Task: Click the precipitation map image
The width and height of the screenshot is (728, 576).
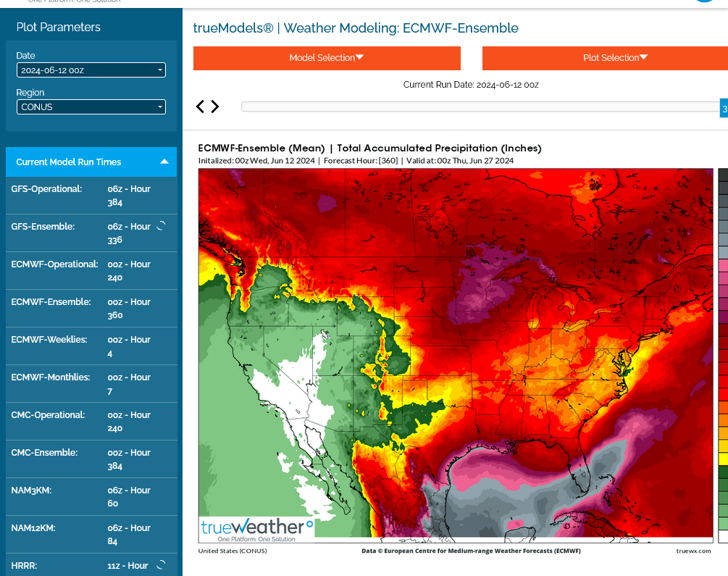Action: tap(456, 355)
